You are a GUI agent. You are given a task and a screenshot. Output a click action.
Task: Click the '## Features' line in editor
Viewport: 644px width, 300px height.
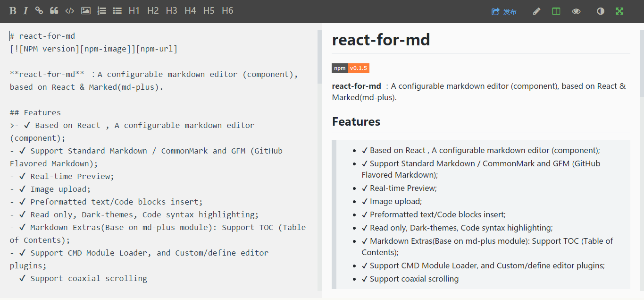click(35, 112)
